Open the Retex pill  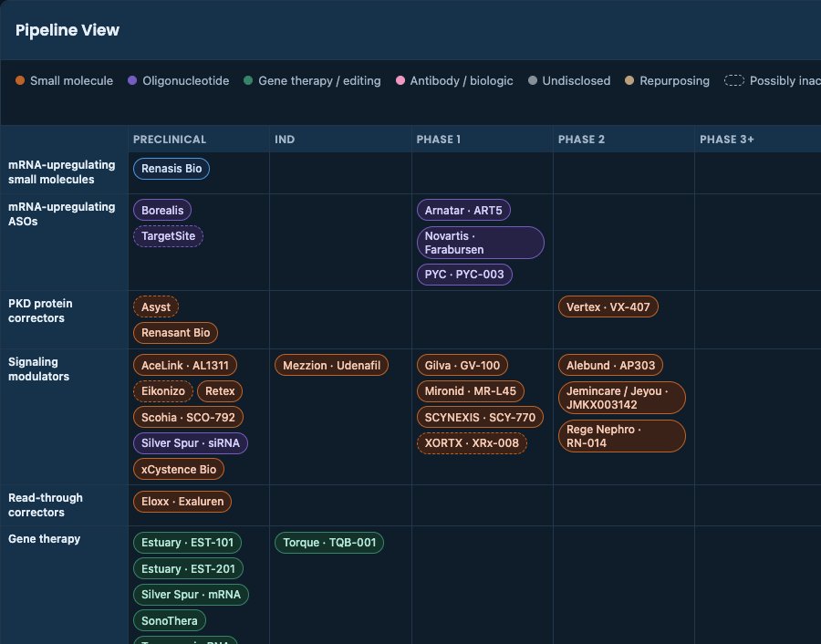click(x=220, y=391)
